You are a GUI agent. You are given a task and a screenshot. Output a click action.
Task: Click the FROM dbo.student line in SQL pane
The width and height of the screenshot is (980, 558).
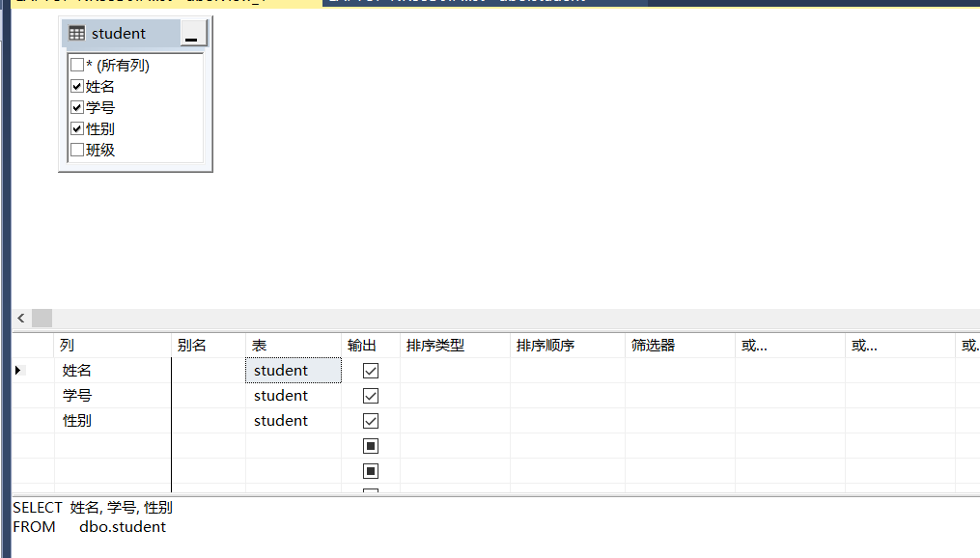(x=90, y=527)
